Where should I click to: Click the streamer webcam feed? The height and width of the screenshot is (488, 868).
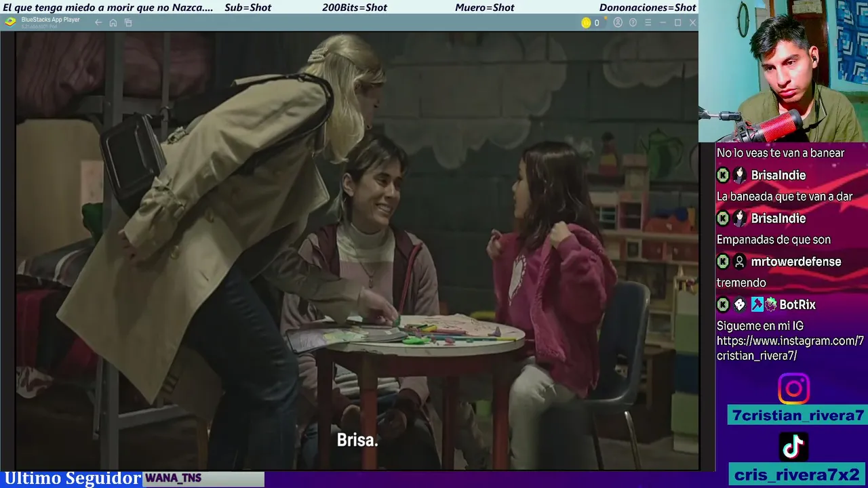(783, 71)
